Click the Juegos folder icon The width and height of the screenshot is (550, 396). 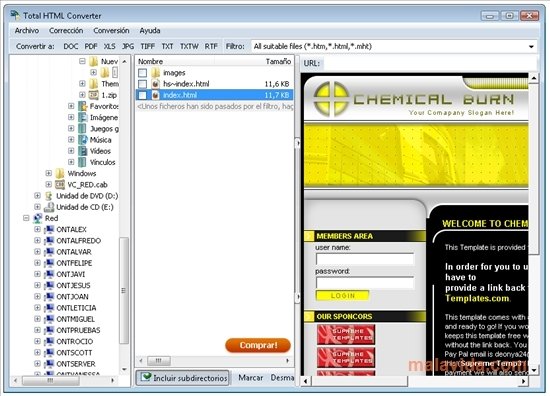(83, 128)
